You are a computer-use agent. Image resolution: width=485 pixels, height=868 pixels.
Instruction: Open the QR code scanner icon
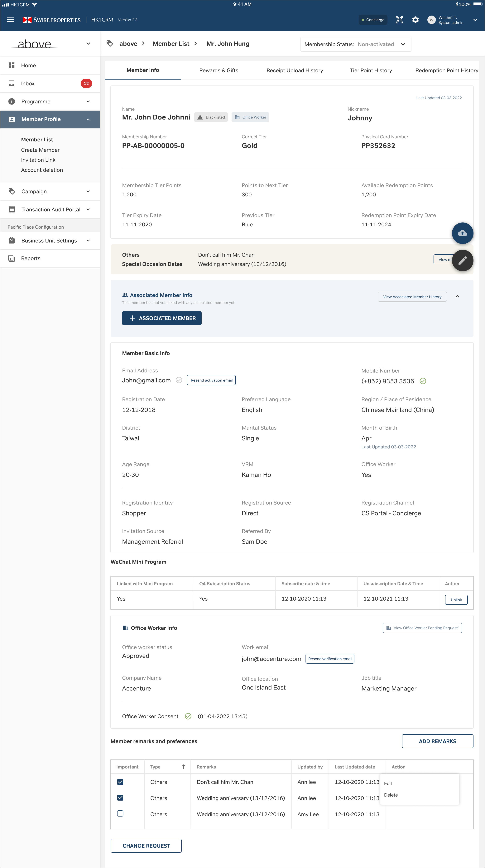(x=399, y=20)
